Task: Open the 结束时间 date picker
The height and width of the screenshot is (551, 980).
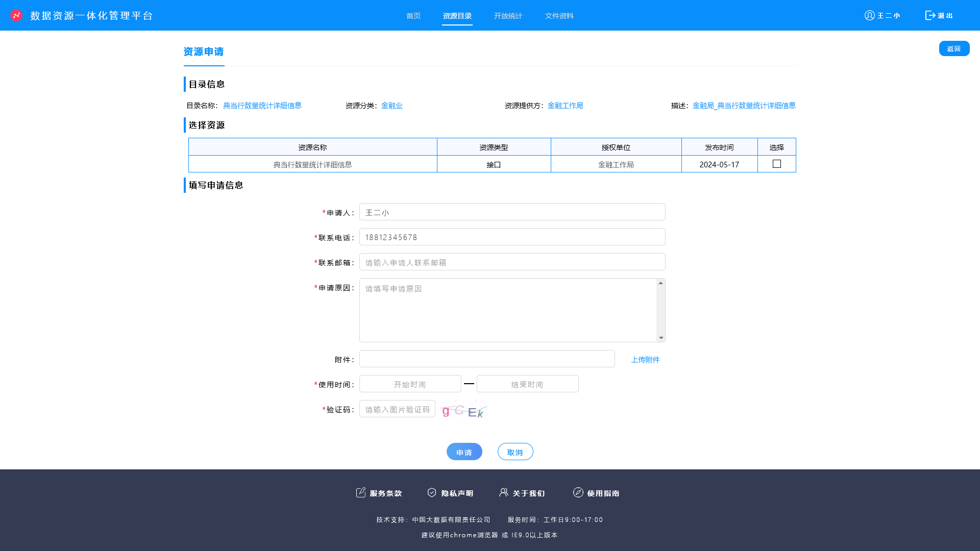Action: pos(527,384)
